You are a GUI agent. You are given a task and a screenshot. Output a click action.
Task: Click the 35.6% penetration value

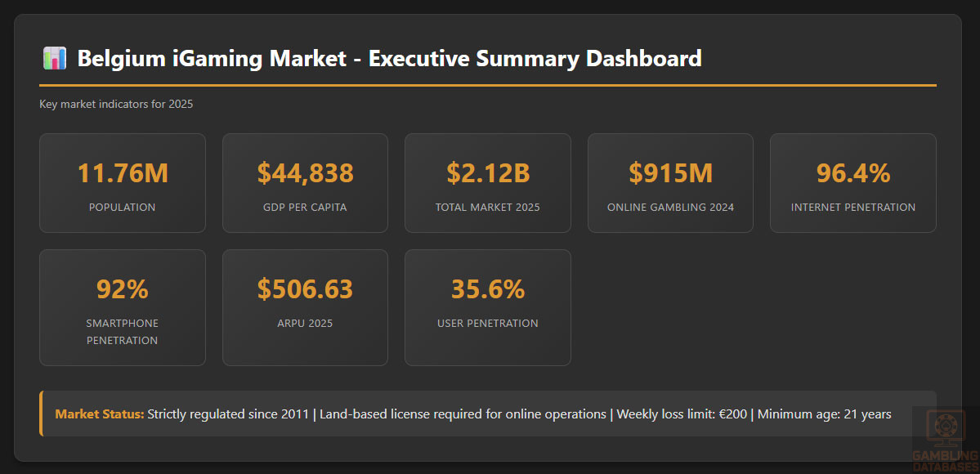[488, 289]
